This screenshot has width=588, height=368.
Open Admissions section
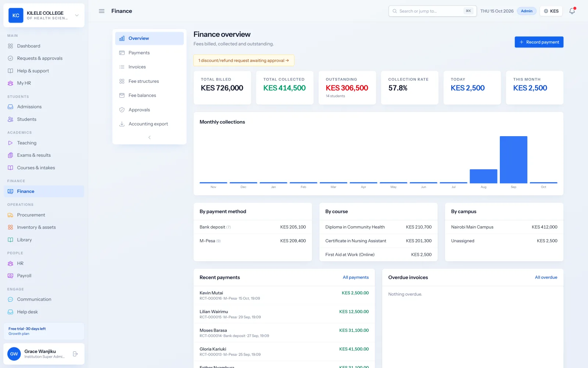click(44, 107)
